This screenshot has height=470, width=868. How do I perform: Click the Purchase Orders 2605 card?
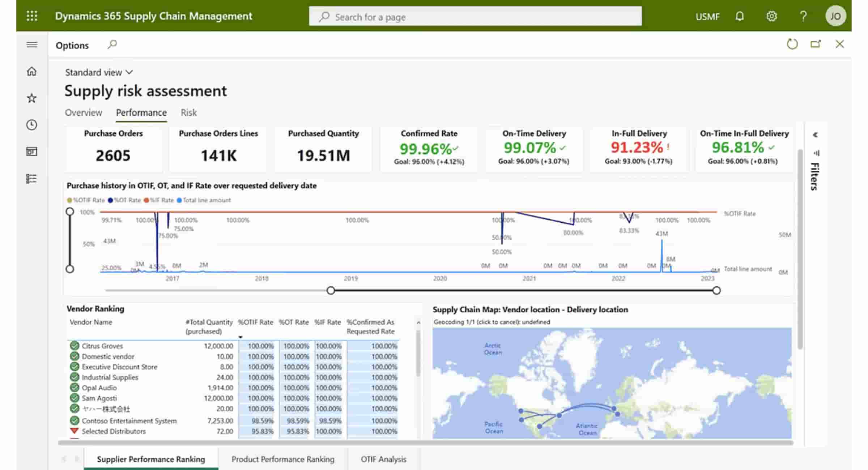click(x=113, y=149)
